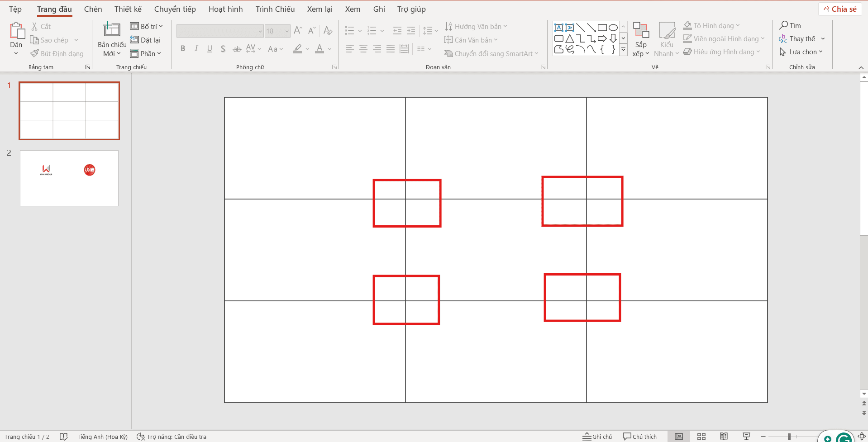Toggle bold formatting

pos(183,48)
